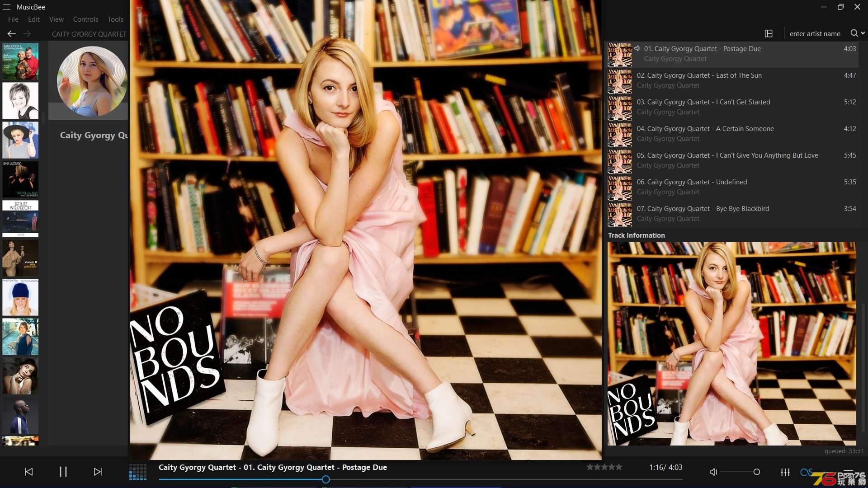Click the Track Information album artwork

coord(731,344)
